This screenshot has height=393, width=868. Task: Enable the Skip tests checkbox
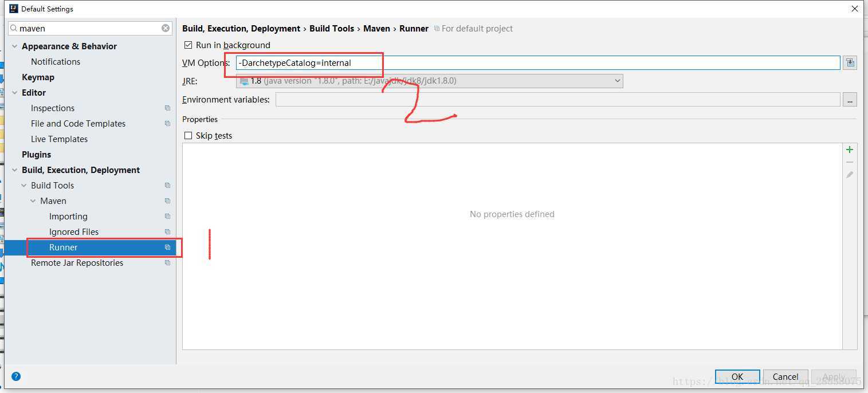tap(188, 136)
